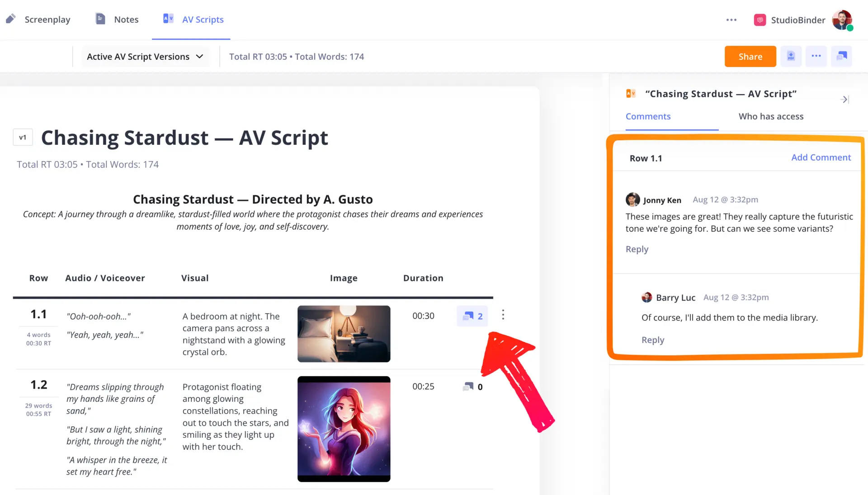The width and height of the screenshot is (868, 495).
Task: Click the AV Scripts tab icon
Action: tap(168, 19)
